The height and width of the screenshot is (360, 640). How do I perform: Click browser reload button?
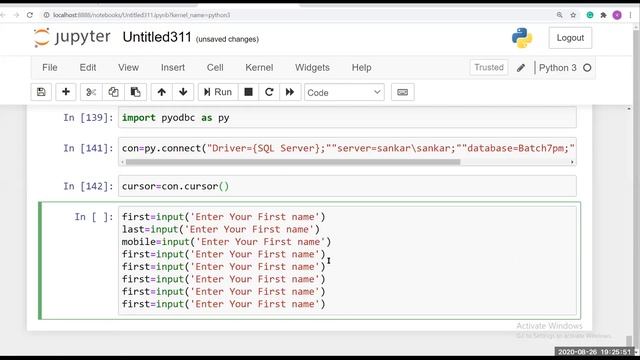(x=30, y=15)
